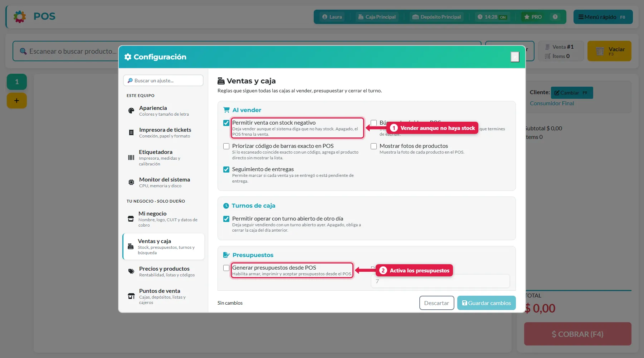Open Menú rápido
This screenshot has height=358, width=644.
[x=603, y=17]
